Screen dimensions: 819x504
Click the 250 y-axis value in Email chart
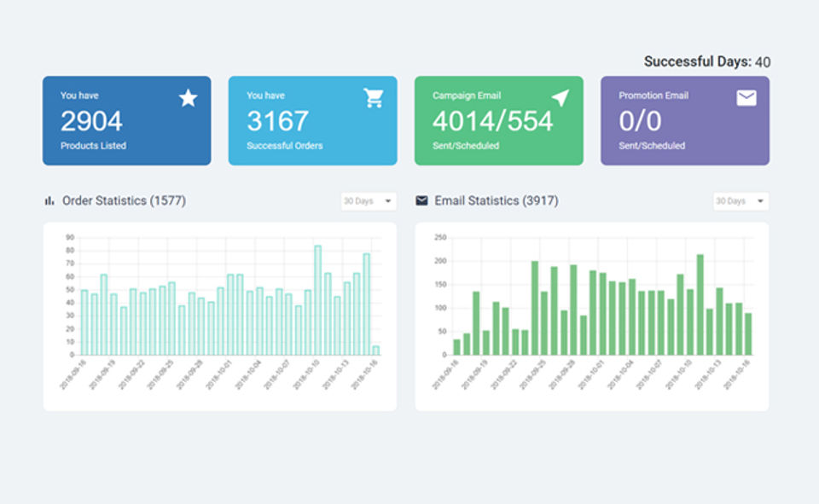[440, 238]
